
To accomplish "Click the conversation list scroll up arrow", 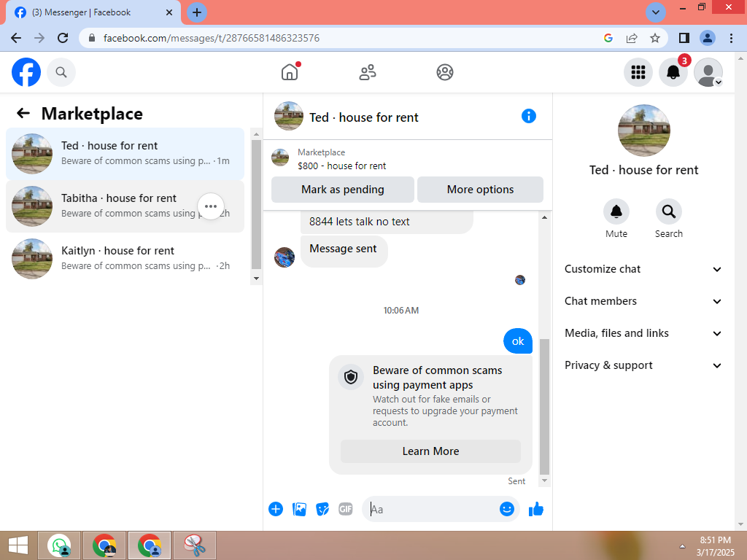I will tap(256, 134).
